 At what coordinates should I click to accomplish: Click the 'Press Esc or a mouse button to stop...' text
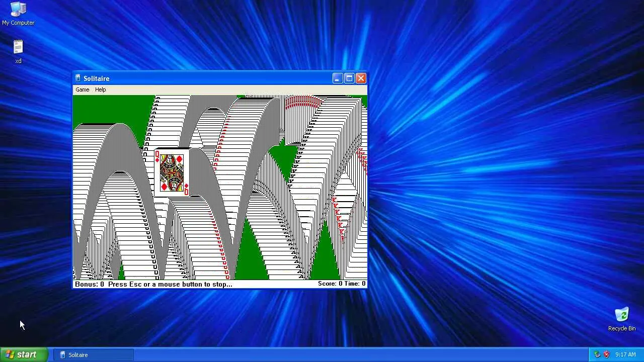170,284
